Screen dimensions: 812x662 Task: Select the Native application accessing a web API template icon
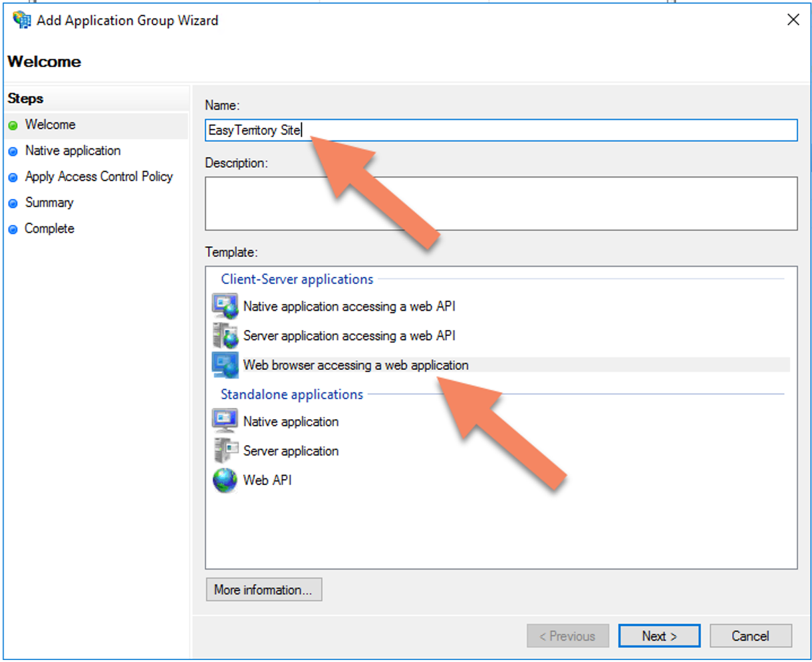(x=225, y=306)
